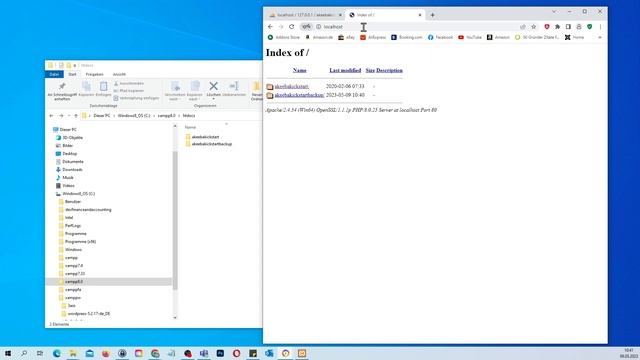640x360 pixels.
Task: Click the profile avatar icon in browser
Action: pyautogui.click(x=579, y=27)
